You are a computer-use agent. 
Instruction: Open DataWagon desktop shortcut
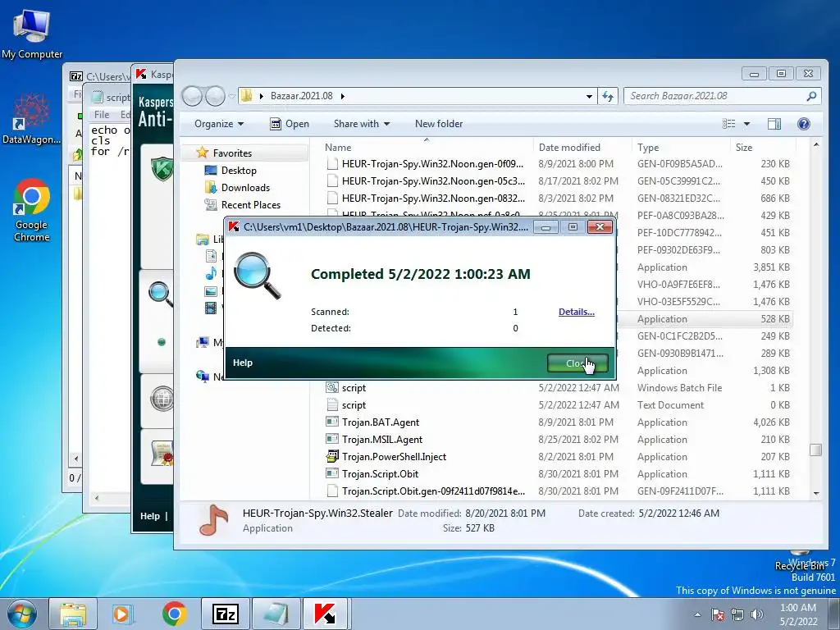(x=32, y=118)
